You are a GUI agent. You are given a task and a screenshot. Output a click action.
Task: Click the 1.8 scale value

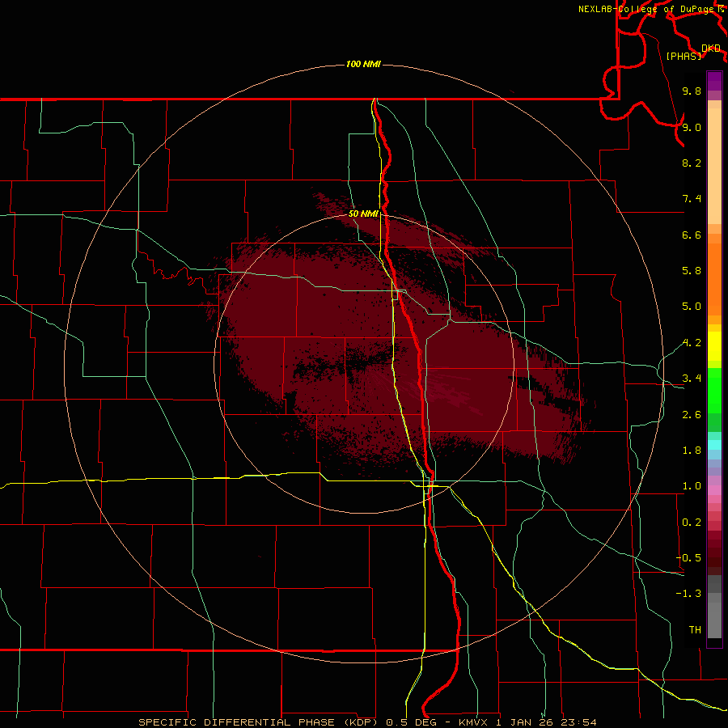(692, 451)
